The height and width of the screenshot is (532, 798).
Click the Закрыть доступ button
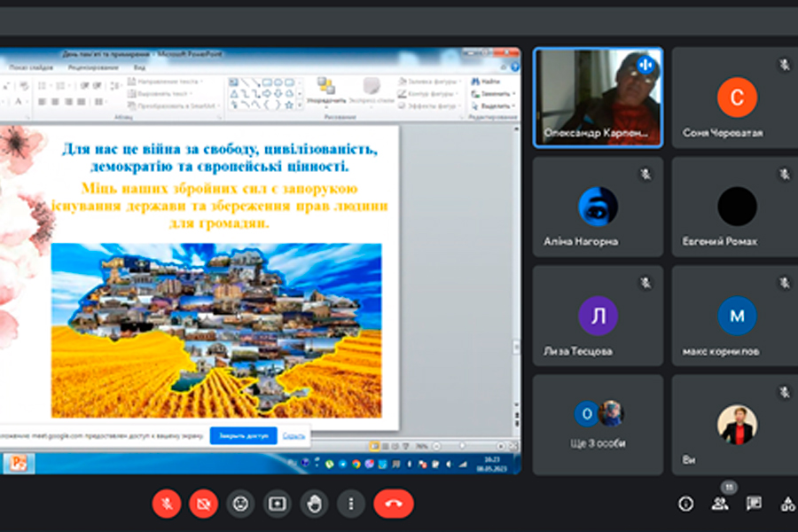pos(243,435)
